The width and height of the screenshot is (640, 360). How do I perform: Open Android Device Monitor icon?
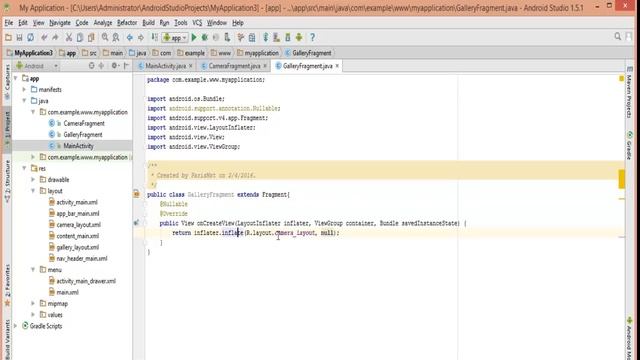(x=299, y=38)
